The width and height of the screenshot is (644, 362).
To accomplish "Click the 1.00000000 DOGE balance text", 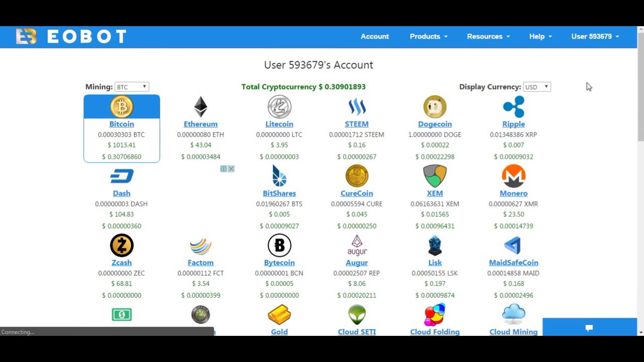I will [x=435, y=135].
